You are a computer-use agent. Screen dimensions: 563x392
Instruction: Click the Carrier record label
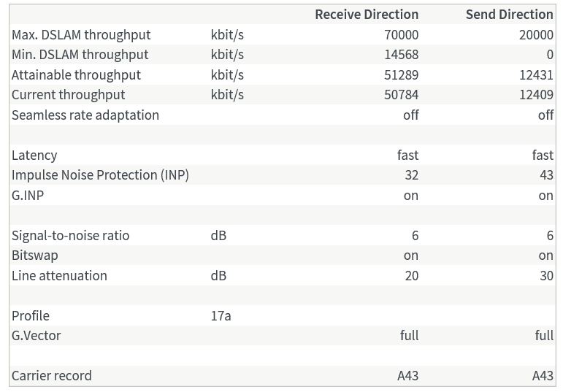[52, 376]
